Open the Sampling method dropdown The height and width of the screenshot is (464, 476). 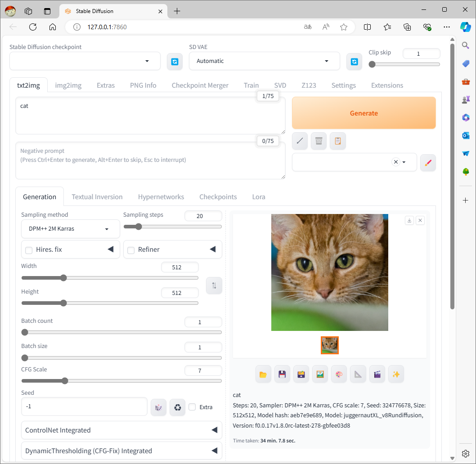tap(71, 229)
